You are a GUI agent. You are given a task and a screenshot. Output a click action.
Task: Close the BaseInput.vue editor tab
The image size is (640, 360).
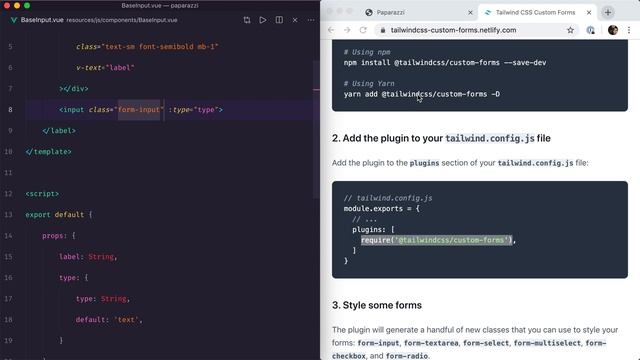point(295,20)
